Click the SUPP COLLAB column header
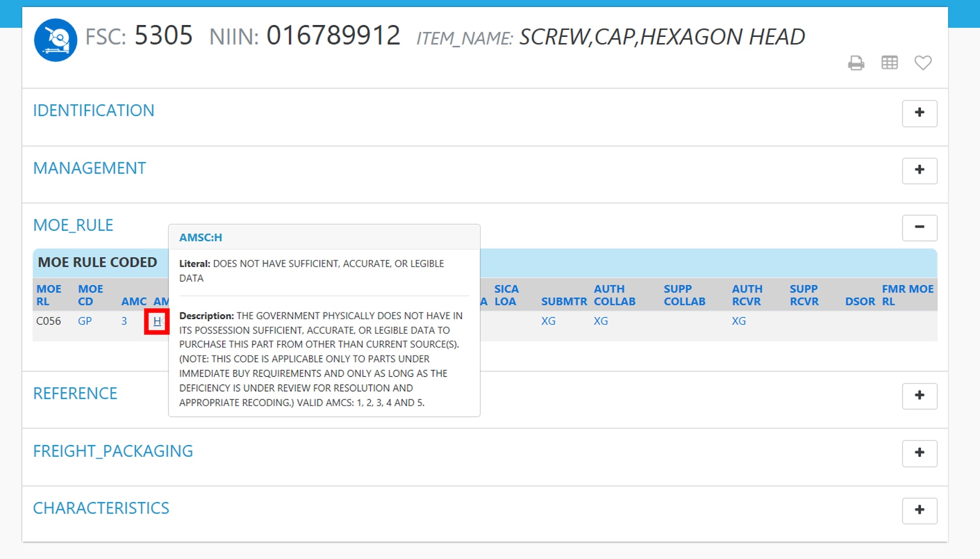The height and width of the screenshot is (559, 980). pyautogui.click(x=684, y=295)
